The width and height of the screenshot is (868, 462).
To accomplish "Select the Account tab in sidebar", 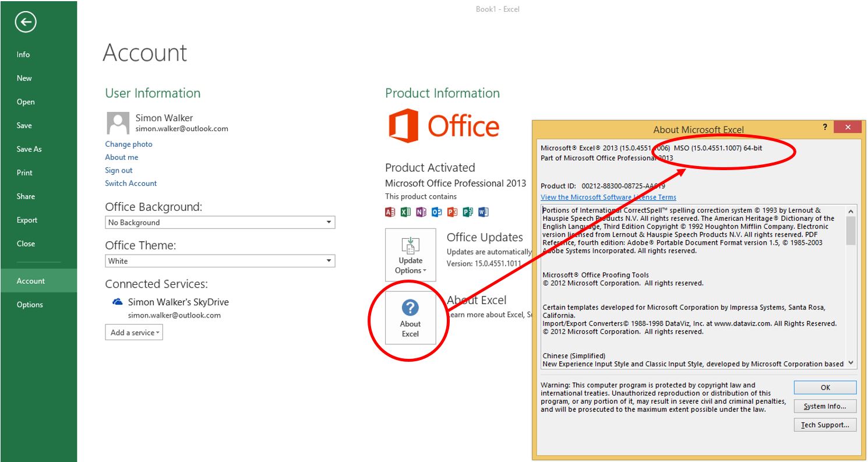I will coord(38,281).
